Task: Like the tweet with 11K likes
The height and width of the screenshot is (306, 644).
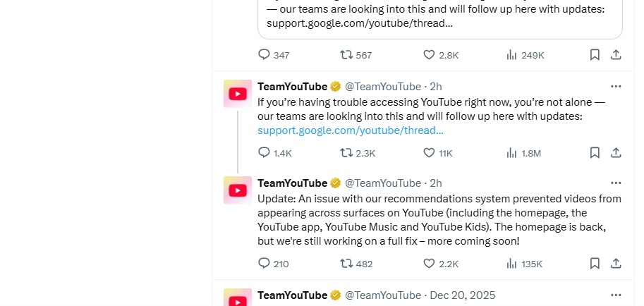Action: point(429,152)
